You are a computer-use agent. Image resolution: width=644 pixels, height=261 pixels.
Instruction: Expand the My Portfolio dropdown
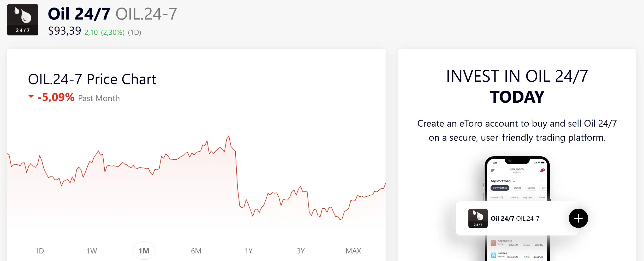click(514, 181)
